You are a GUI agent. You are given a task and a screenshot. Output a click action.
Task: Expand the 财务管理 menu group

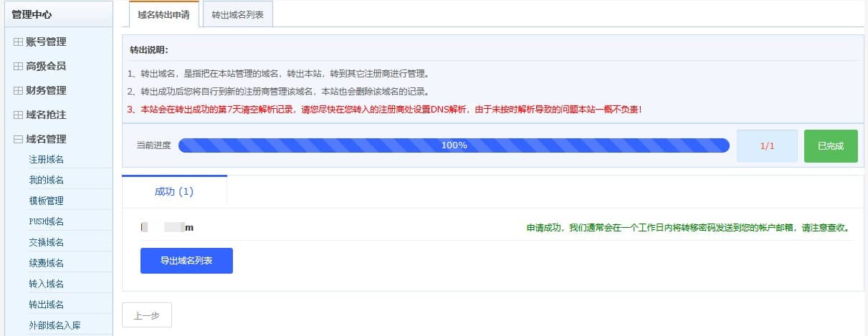point(46,90)
